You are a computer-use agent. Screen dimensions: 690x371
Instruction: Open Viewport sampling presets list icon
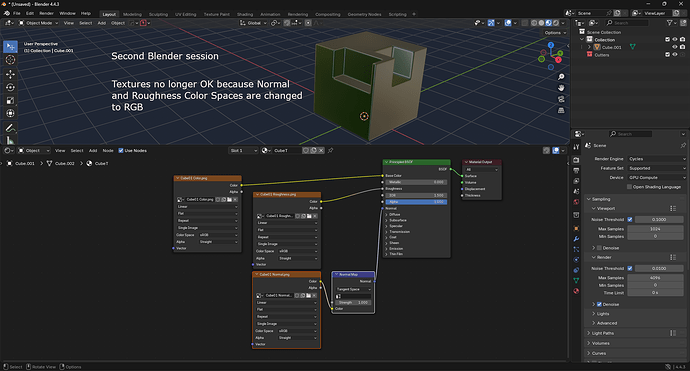(x=673, y=209)
